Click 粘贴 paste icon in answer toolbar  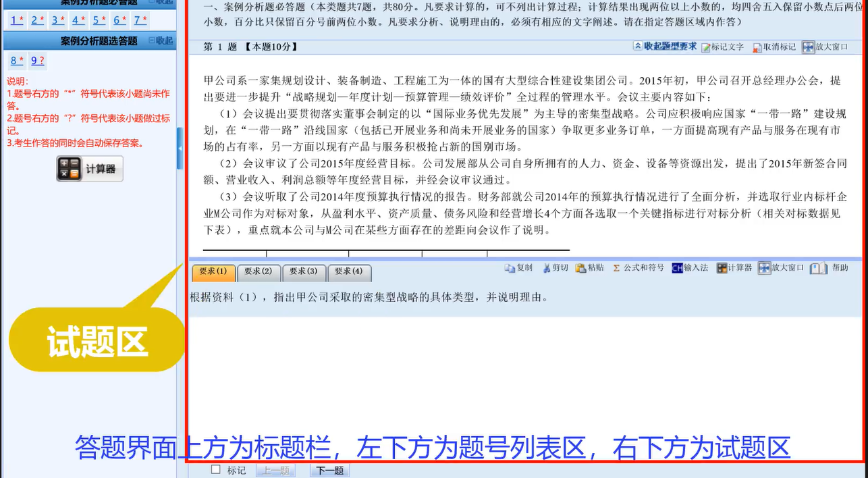pyautogui.click(x=590, y=268)
